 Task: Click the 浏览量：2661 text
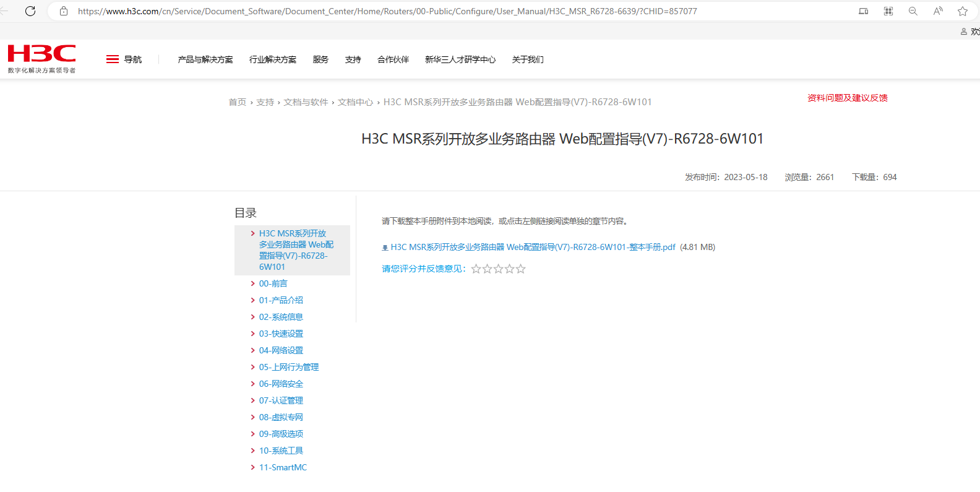(810, 177)
